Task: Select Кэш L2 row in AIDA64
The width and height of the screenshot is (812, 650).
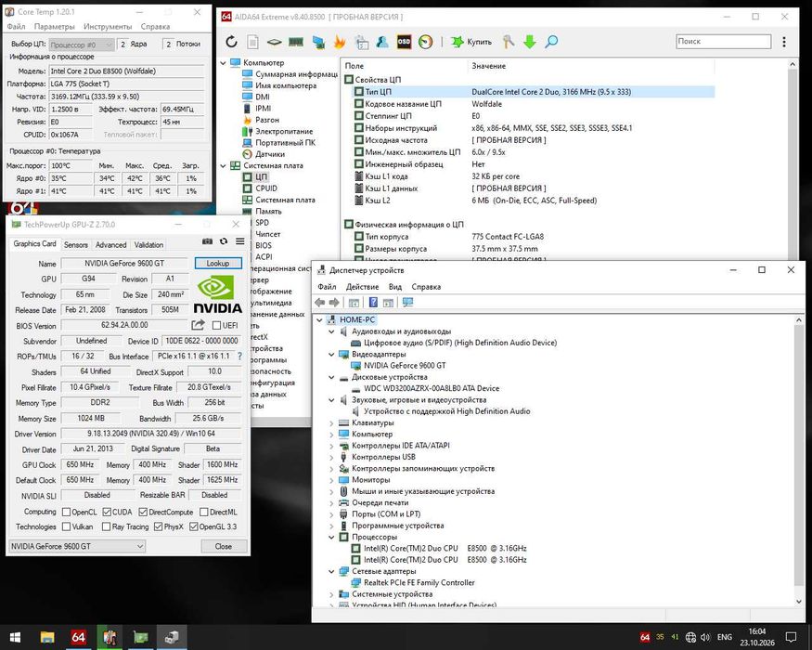Action: (534, 201)
